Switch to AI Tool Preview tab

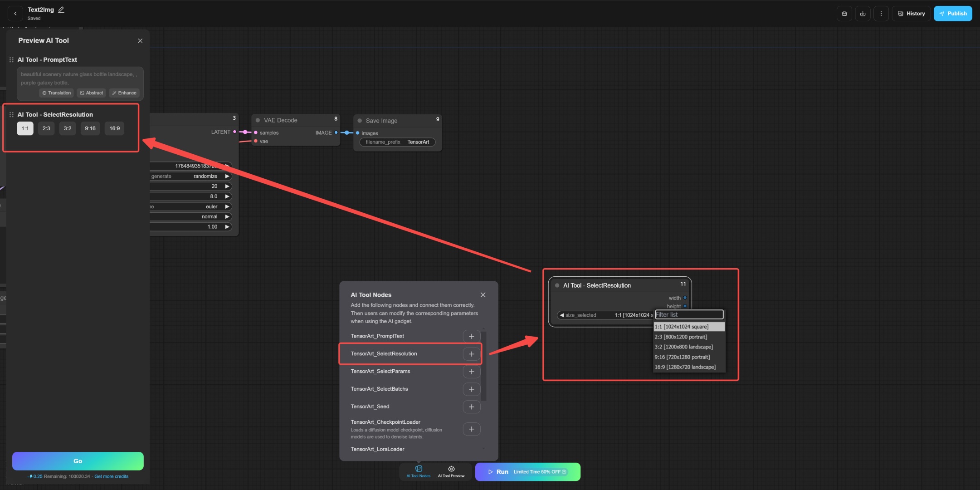(451, 472)
